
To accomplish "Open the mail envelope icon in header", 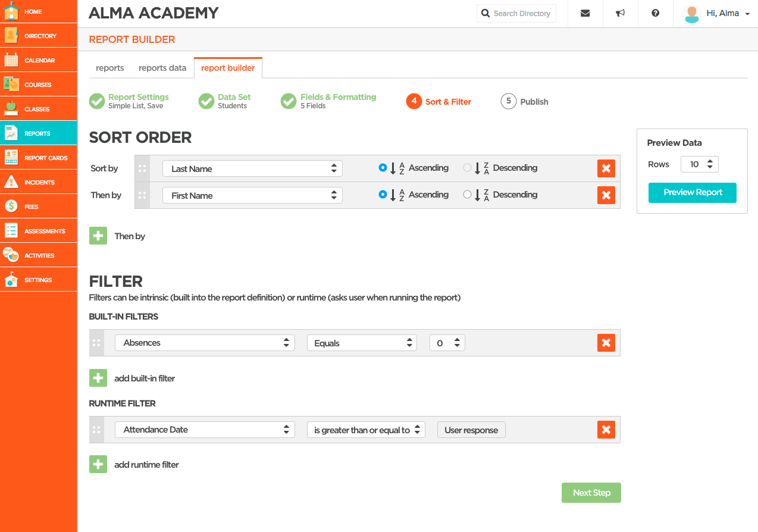I will coord(585,13).
